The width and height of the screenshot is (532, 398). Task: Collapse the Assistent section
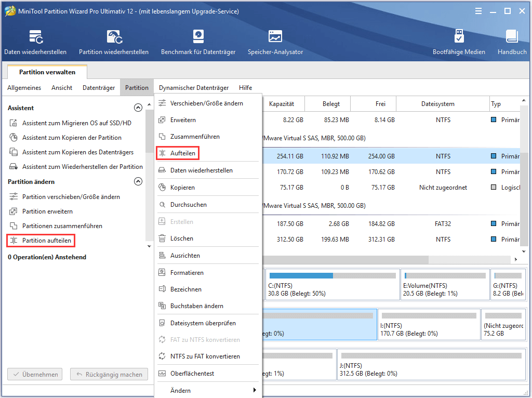click(138, 108)
